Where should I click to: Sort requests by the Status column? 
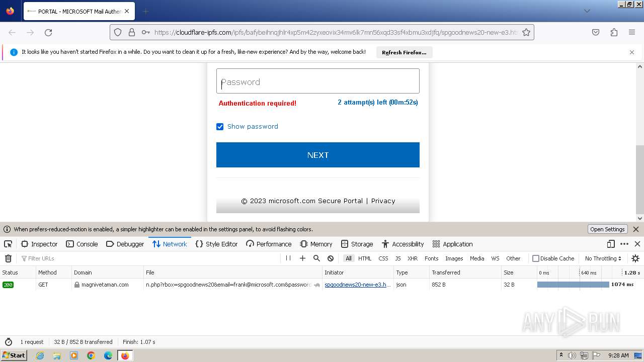[18, 273]
